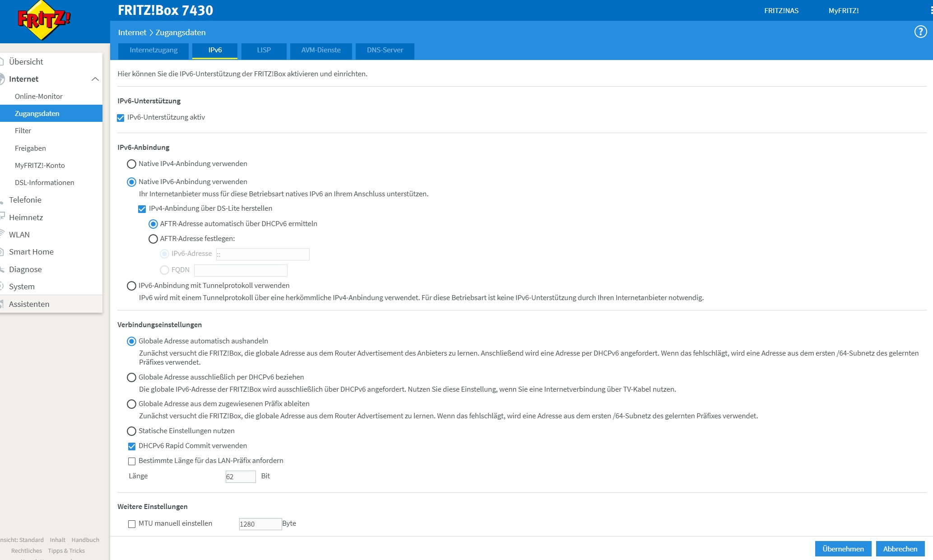Select Statische Einstellungen nutzen option
Screen dimensions: 933x560
pos(131,431)
